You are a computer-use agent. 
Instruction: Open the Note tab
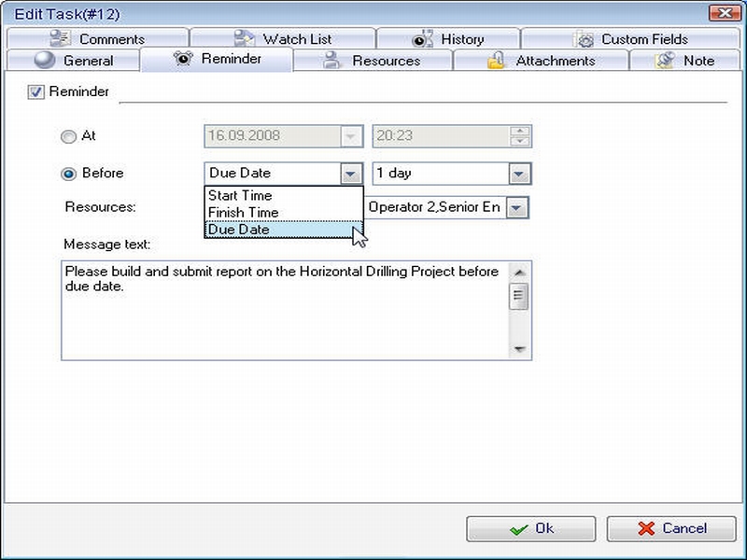[x=684, y=61]
